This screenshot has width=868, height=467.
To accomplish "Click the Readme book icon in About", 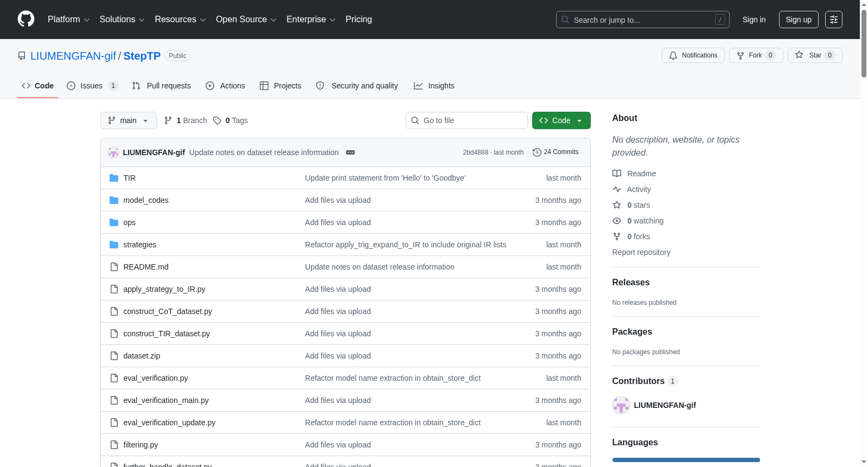I will tap(617, 174).
